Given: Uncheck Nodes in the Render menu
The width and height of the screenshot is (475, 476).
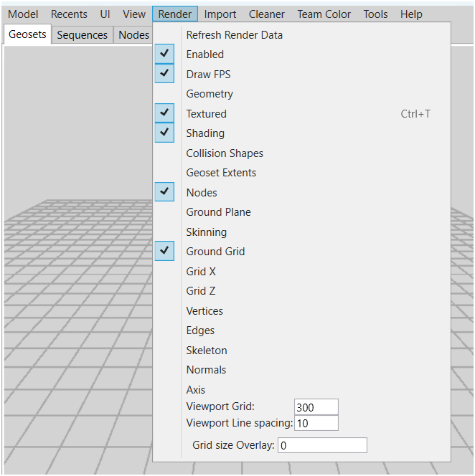Looking at the screenshot, I should point(301,192).
